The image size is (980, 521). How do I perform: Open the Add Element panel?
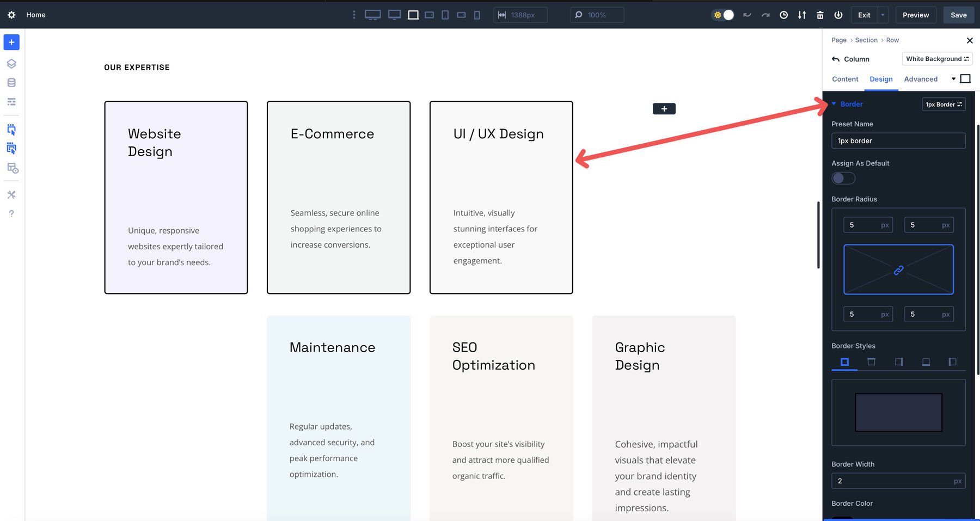(11, 42)
